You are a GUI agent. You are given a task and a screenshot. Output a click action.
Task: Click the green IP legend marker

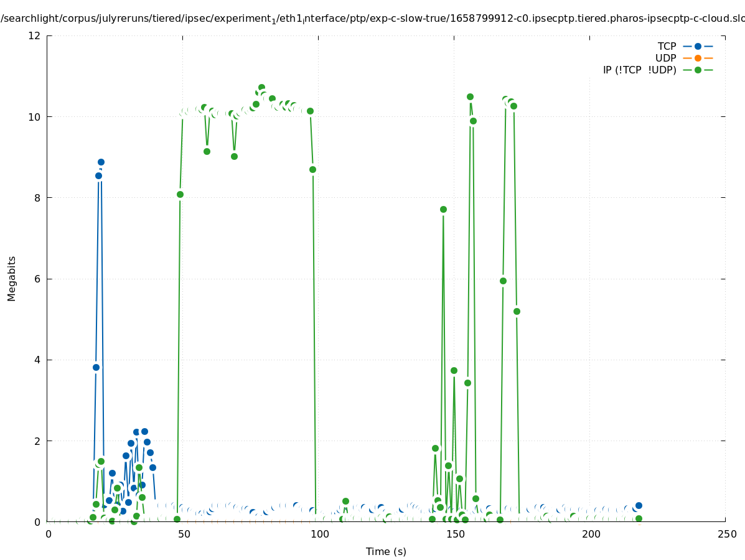pos(698,70)
